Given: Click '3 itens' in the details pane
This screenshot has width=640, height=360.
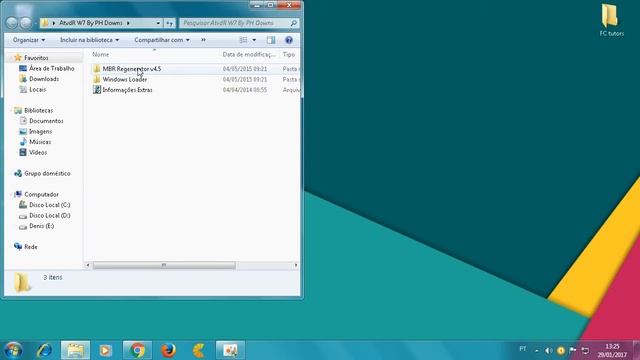Looking at the screenshot, I should coord(53,278).
